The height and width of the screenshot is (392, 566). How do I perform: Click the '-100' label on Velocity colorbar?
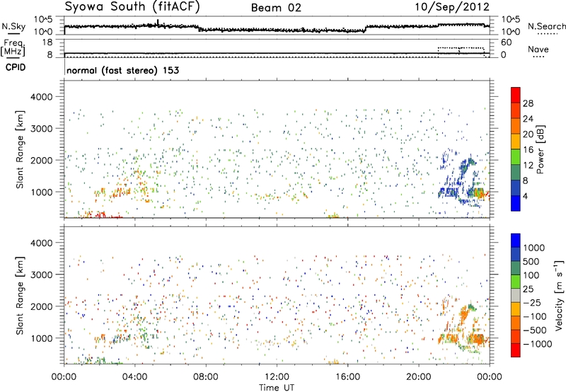[x=535, y=316]
